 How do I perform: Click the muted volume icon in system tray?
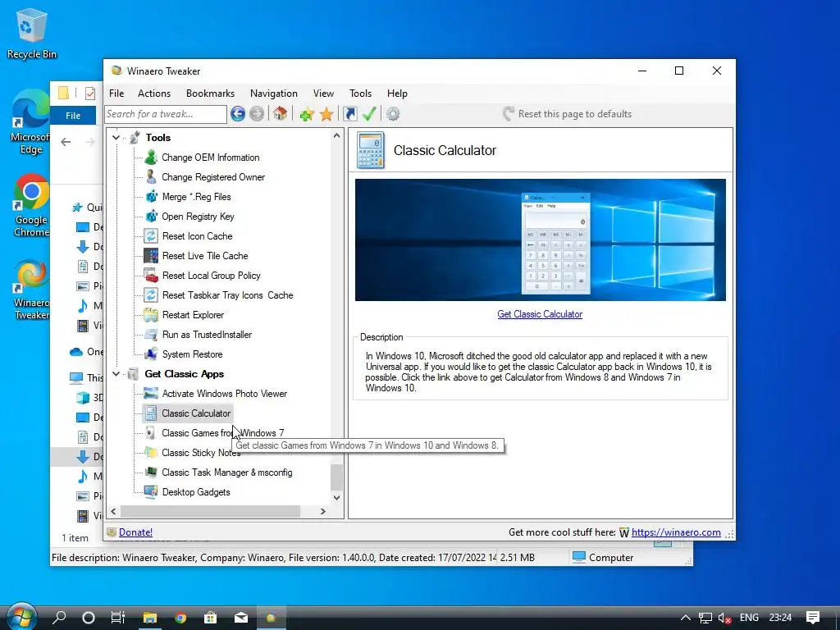[x=724, y=618]
